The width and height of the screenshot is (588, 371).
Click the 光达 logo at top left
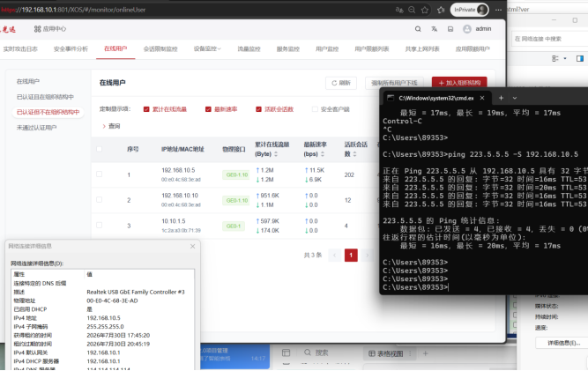[x=8, y=29]
